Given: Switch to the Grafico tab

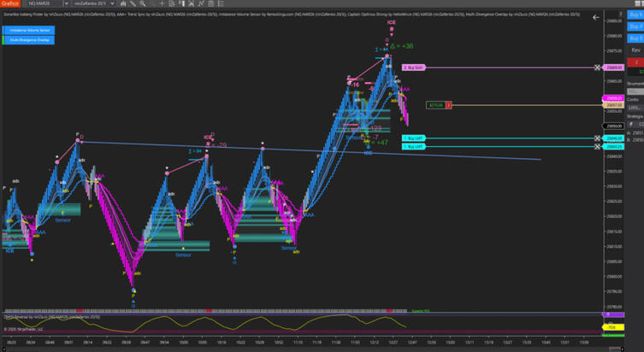Looking at the screenshot, I should point(10,4).
